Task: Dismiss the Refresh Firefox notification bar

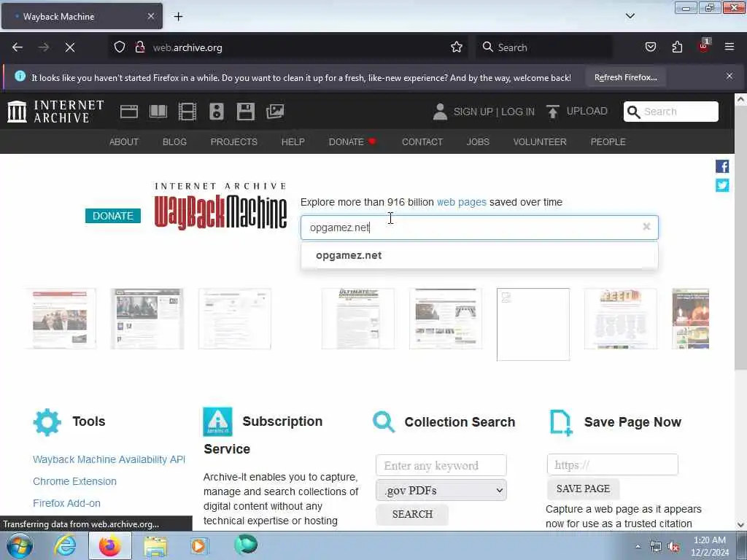Action: 729,76
